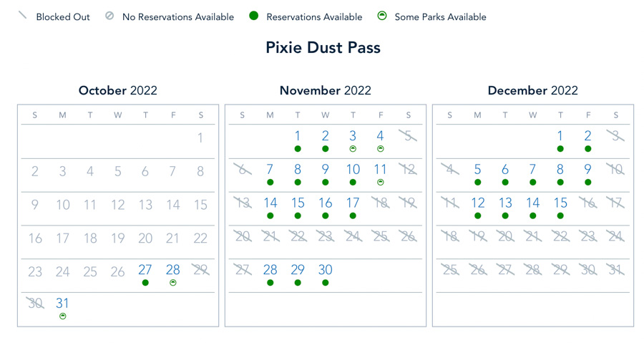The width and height of the screenshot is (644, 343).
Task: Click the green Reservations Available legend dot
Action: (253, 16)
